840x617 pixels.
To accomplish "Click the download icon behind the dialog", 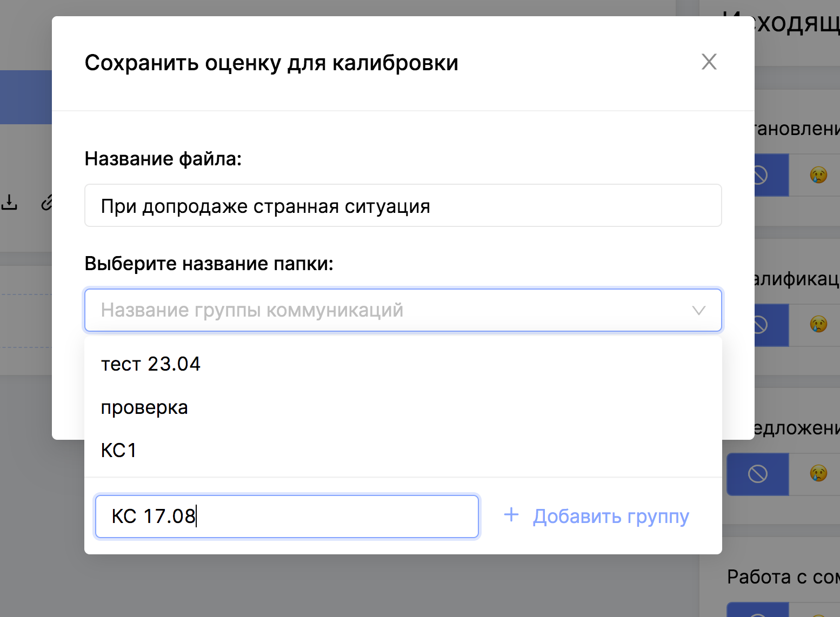I will [9, 202].
